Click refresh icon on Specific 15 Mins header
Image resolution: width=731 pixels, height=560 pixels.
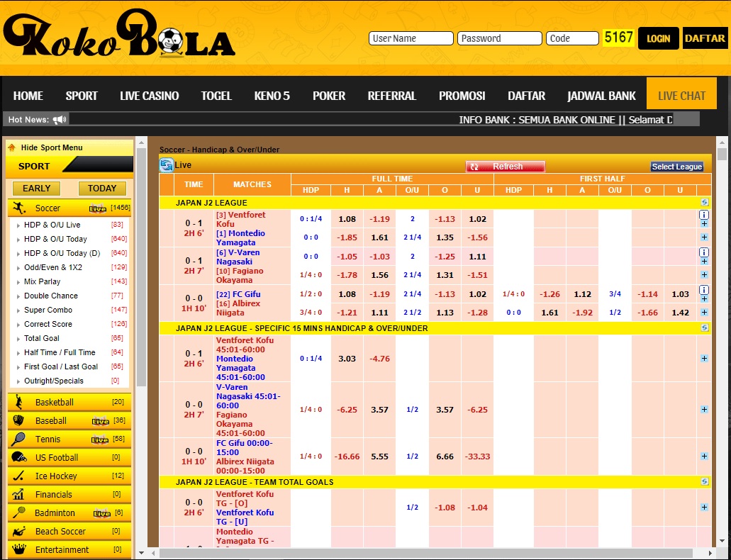coord(705,327)
